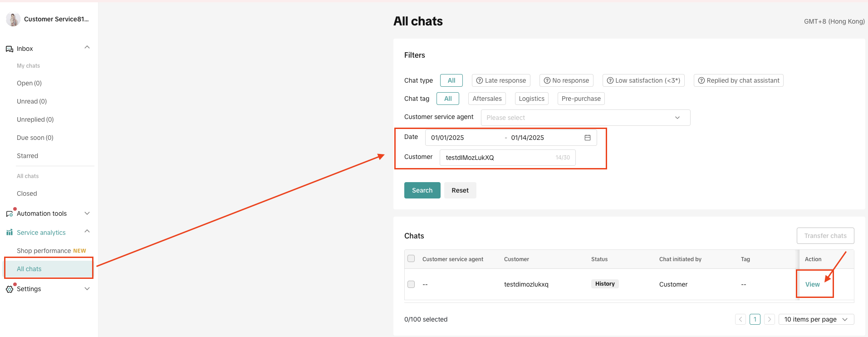Check the testdimozlukxq row checkbox
Viewport: 868px width, 337px height.
tap(411, 284)
